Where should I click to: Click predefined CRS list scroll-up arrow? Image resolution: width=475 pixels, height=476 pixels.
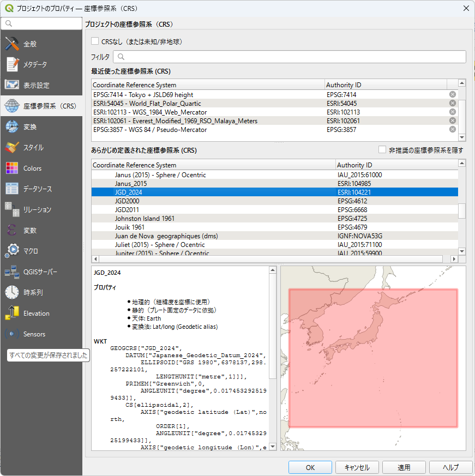[462, 164]
